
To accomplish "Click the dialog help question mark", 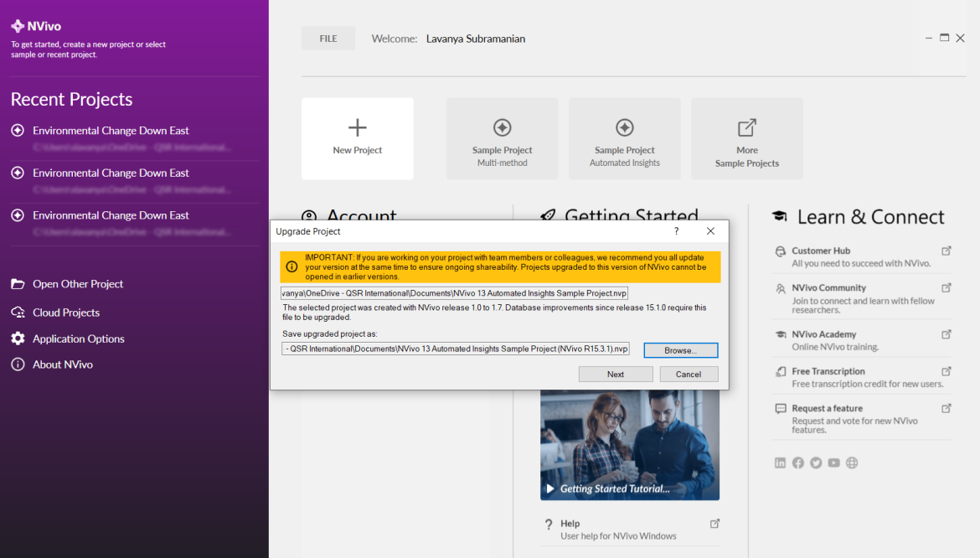I will coord(676,231).
